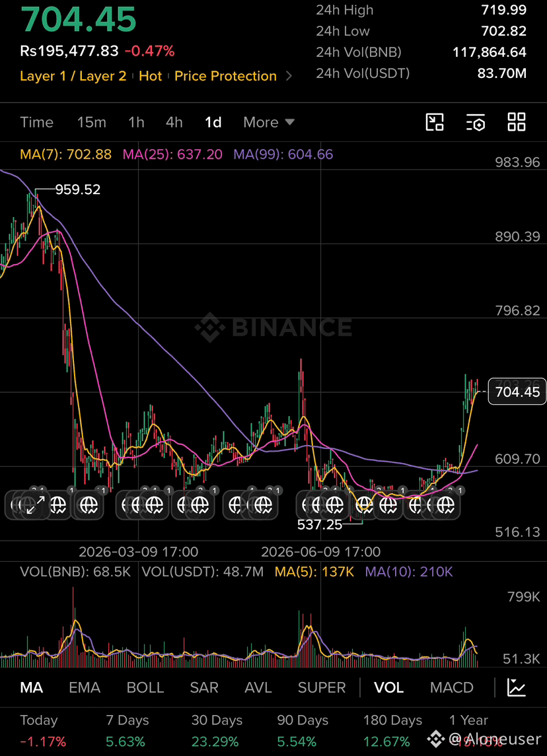
Task: Click the 983.96 price axis label
Action: [517, 162]
